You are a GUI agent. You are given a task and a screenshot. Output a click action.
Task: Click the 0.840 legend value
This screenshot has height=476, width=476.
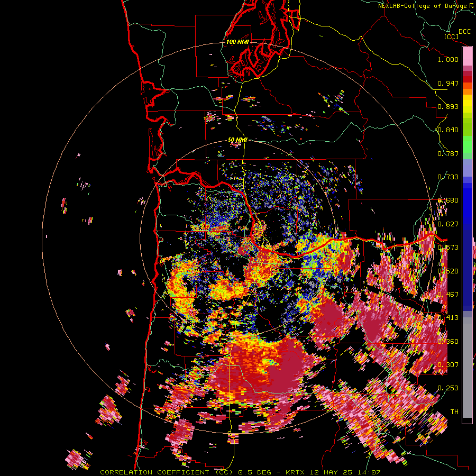[x=448, y=130]
